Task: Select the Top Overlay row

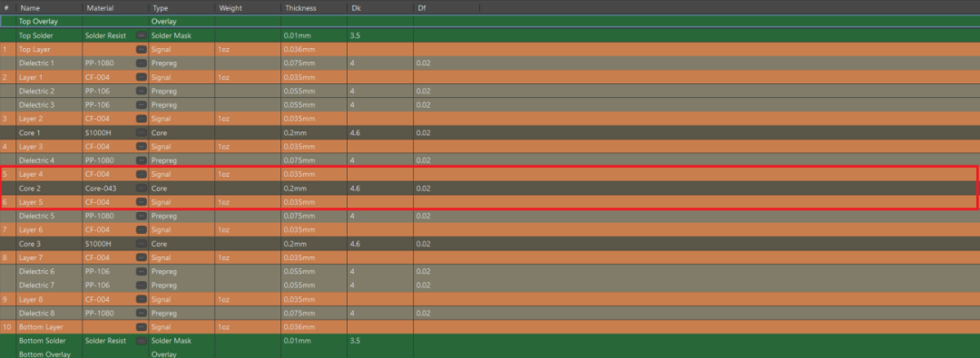Action: coord(490,21)
